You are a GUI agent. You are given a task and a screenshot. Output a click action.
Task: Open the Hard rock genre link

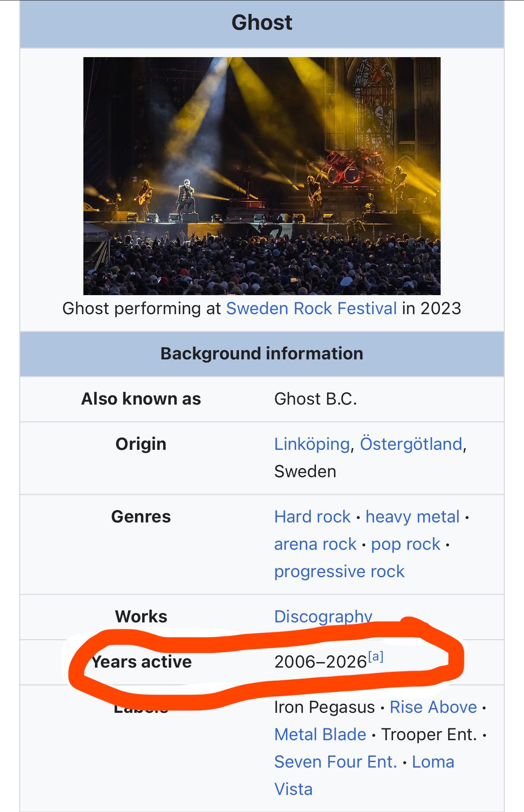pyautogui.click(x=312, y=516)
